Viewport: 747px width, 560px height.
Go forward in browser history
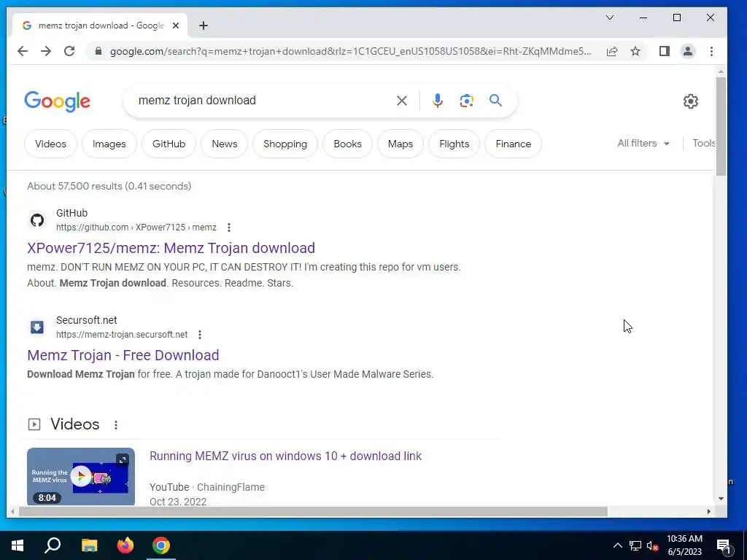point(46,51)
